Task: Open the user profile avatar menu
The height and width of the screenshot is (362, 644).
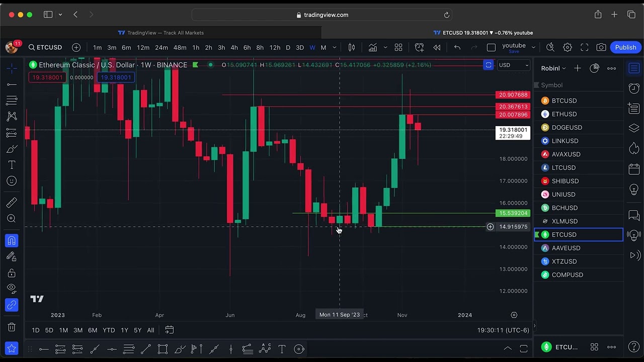Action: [x=12, y=47]
